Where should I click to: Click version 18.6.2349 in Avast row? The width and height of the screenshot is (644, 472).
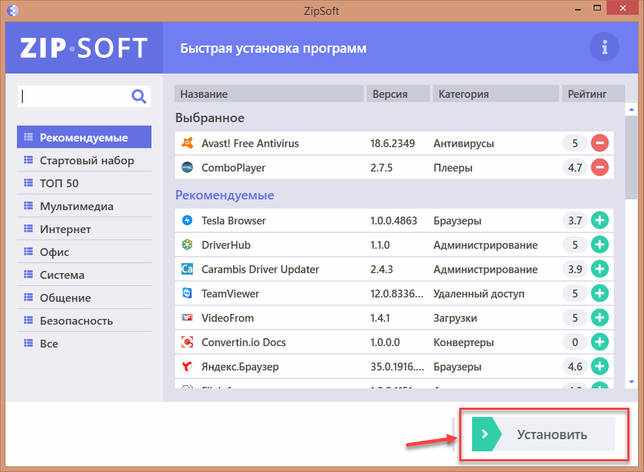pyautogui.click(x=392, y=143)
